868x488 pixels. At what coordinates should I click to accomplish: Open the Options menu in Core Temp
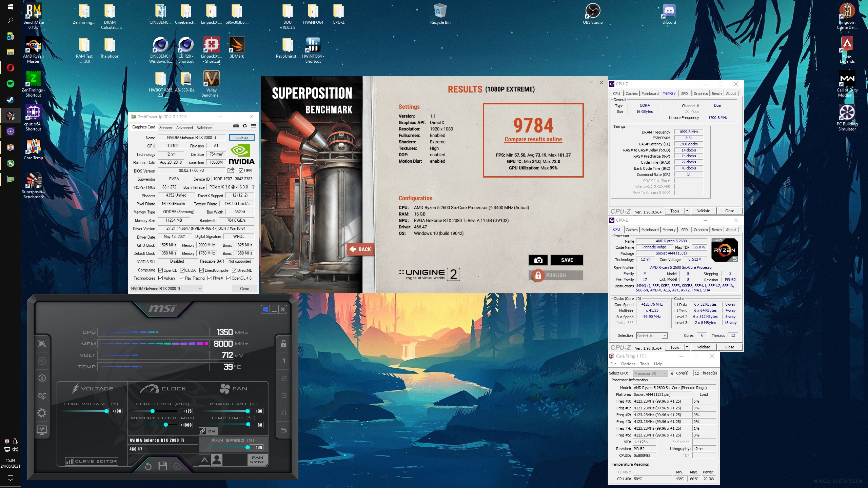(x=628, y=364)
